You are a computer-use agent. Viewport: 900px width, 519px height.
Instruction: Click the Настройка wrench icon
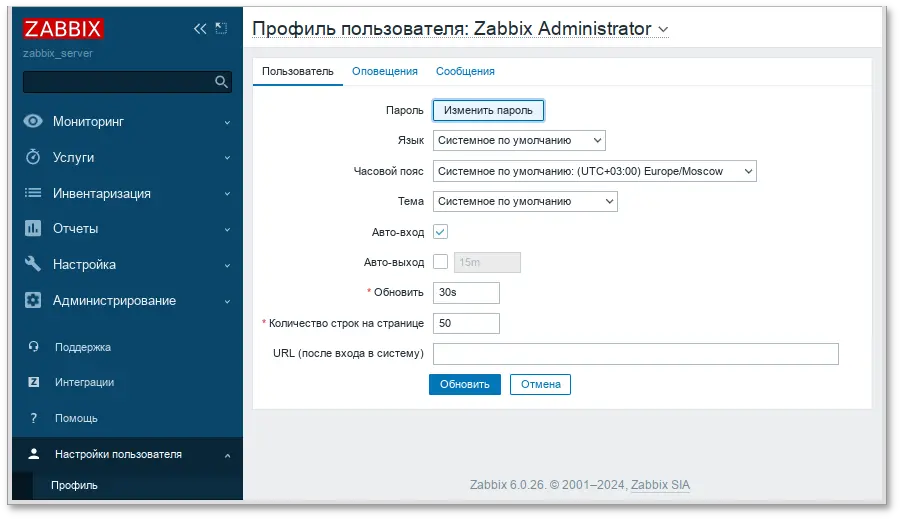click(x=33, y=264)
